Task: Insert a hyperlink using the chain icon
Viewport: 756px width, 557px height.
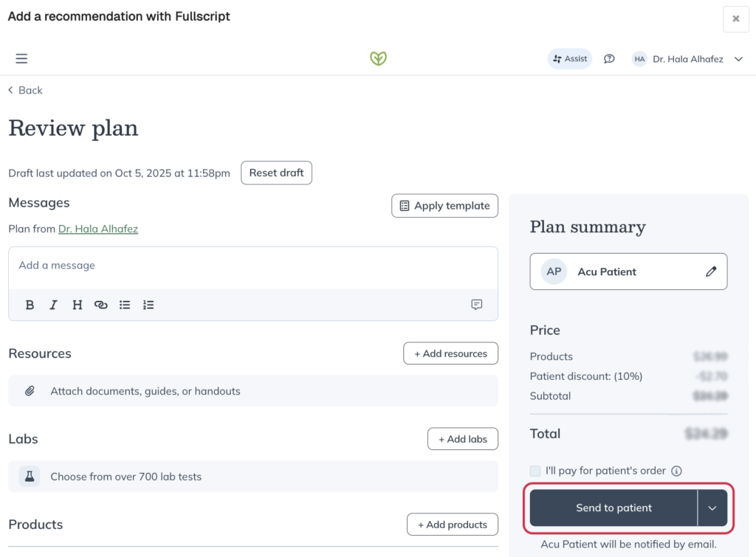Action: coord(100,305)
